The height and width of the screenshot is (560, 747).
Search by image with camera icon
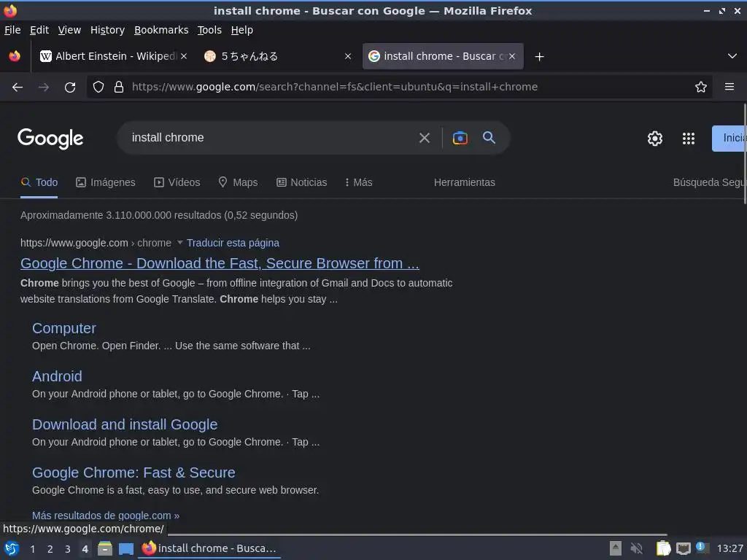[x=460, y=138]
